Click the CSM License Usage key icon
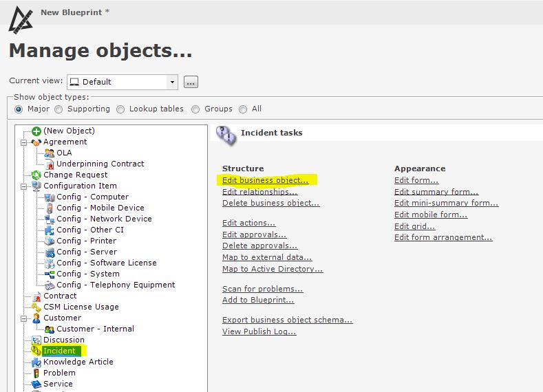This screenshot has height=392, width=543. [x=36, y=307]
